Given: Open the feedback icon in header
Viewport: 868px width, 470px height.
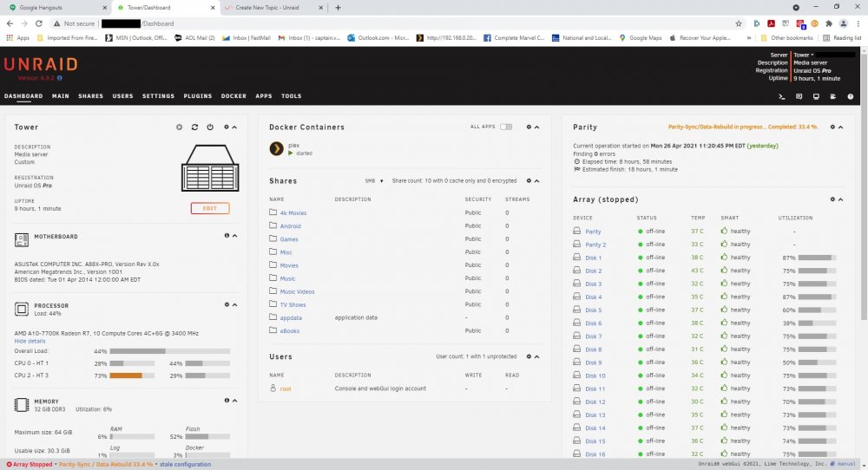Looking at the screenshot, I should coord(799,96).
